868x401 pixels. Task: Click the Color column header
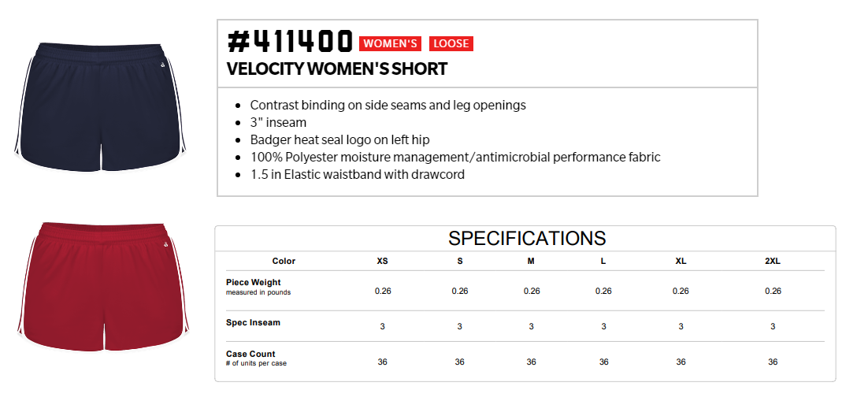(x=284, y=262)
